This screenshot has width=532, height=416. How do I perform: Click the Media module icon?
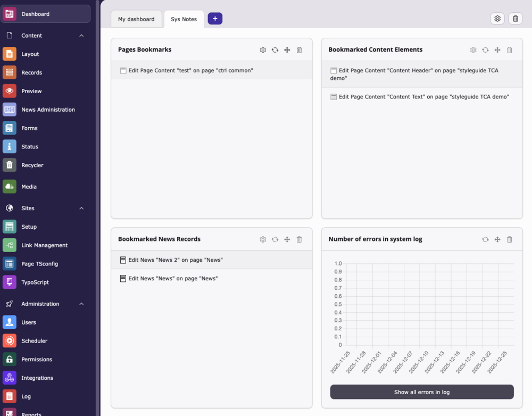(x=10, y=187)
